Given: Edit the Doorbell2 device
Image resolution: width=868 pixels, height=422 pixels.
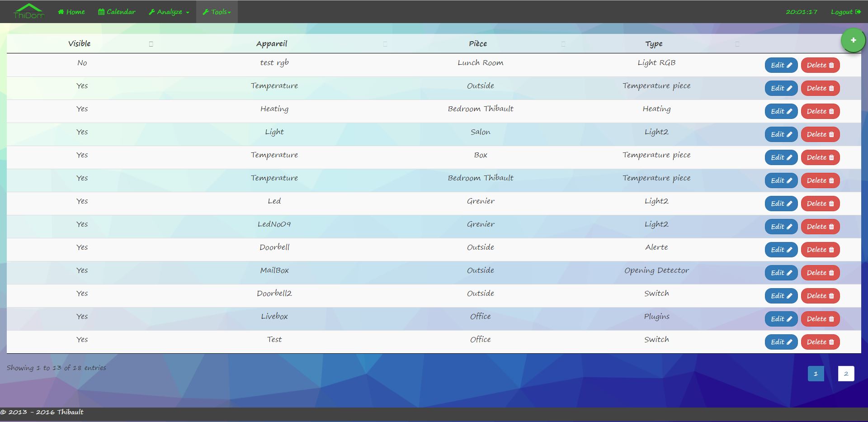Looking at the screenshot, I should click(781, 296).
